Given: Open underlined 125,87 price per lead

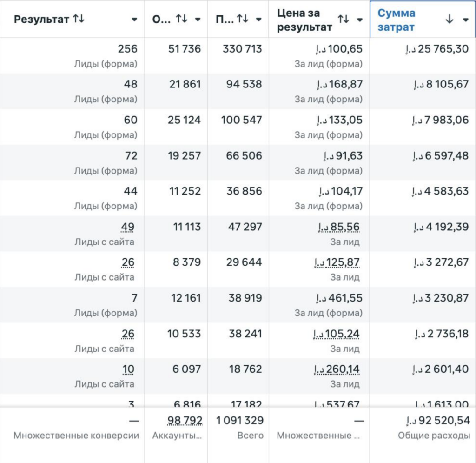Looking at the screenshot, I should (337, 262).
